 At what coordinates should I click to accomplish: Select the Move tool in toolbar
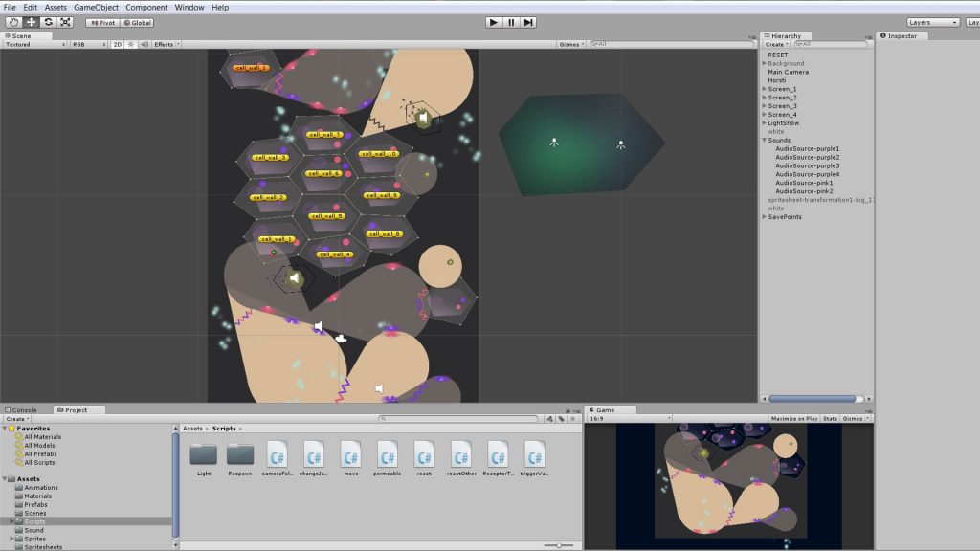30,22
